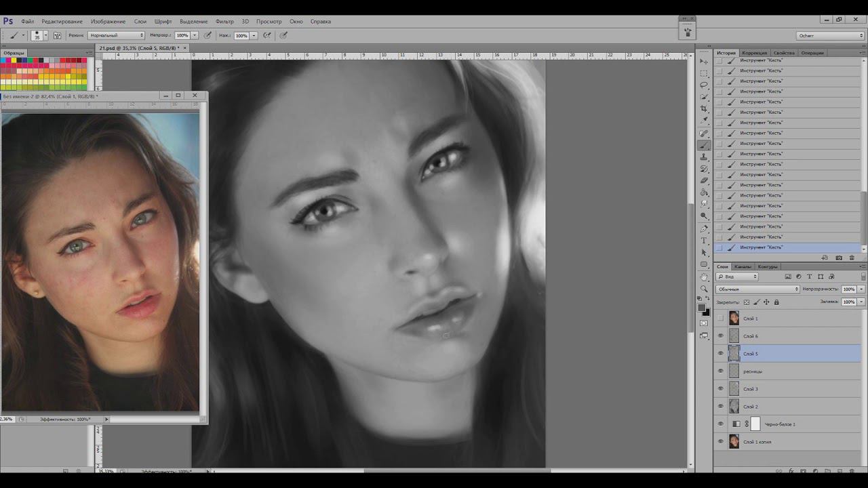Viewport: 868px width, 488px height.
Task: Open the brush preset picker arrow
Action: (x=45, y=35)
